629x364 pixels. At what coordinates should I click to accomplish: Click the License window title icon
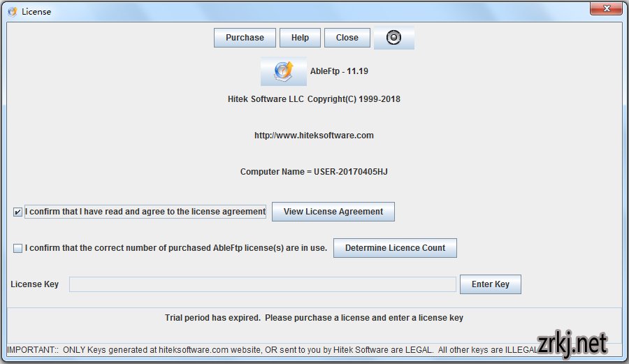(13, 12)
